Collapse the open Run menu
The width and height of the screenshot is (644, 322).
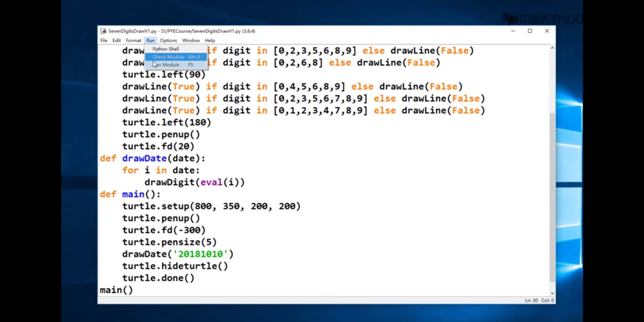click(150, 40)
